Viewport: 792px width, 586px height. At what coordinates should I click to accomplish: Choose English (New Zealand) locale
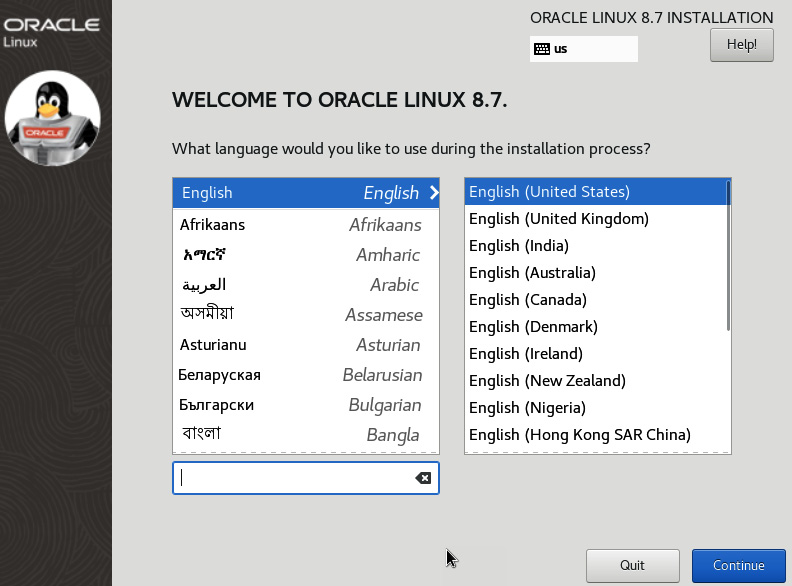(x=596, y=381)
